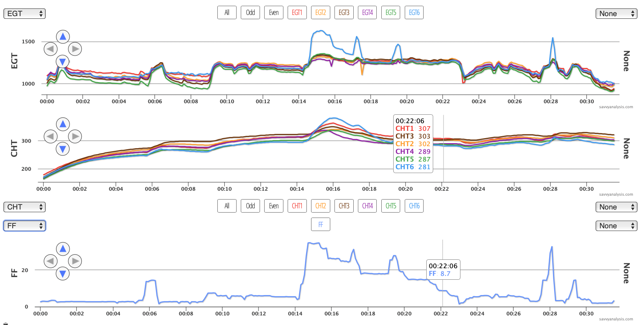Click savvyanalysis.com link under EGT chart

coord(616,107)
